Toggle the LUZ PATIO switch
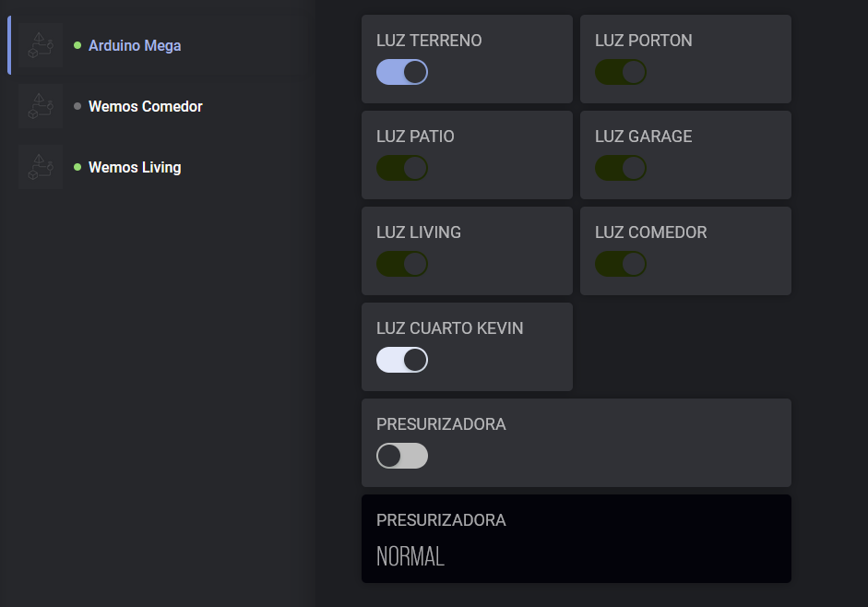 click(x=402, y=168)
